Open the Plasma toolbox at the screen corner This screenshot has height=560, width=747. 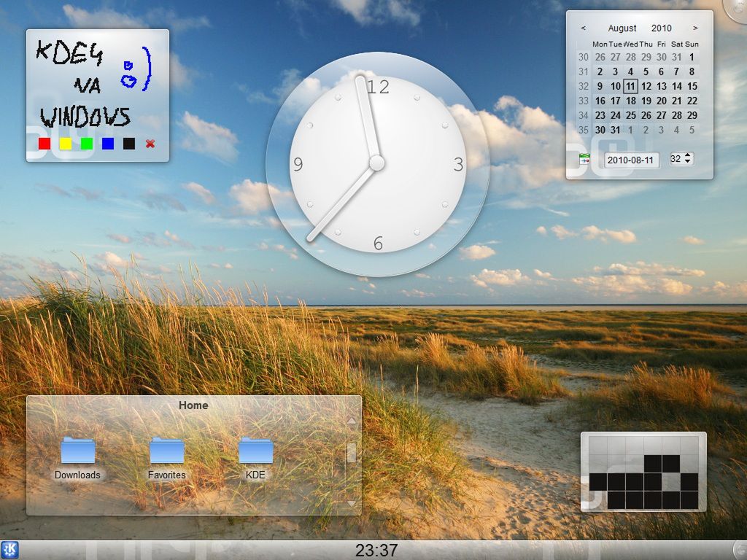point(738,9)
